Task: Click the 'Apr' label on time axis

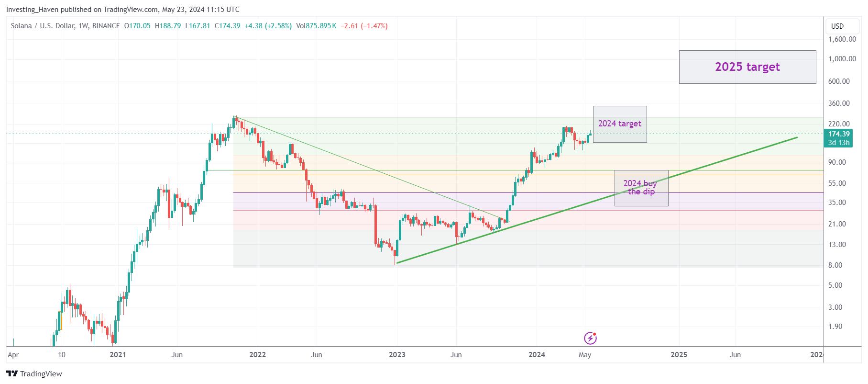Action: coord(13,355)
